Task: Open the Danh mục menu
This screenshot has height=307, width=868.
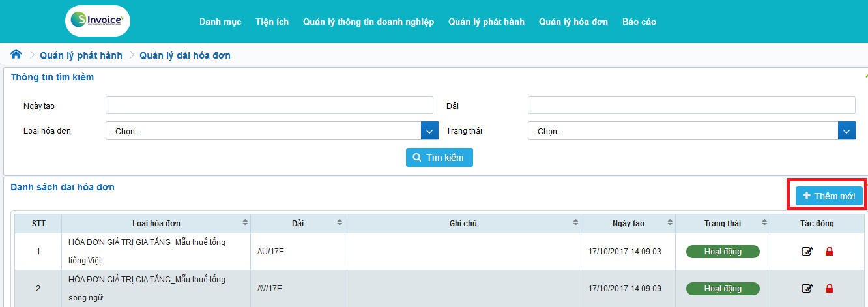Action: 220,22
